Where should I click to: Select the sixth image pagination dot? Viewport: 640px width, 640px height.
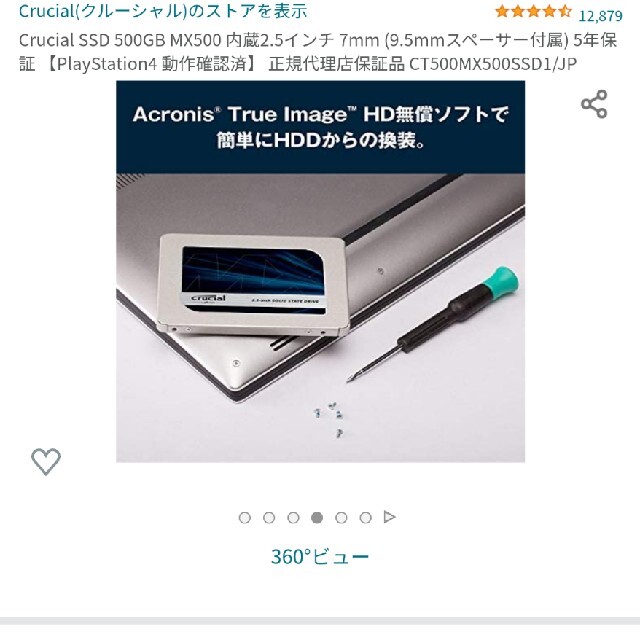365,518
